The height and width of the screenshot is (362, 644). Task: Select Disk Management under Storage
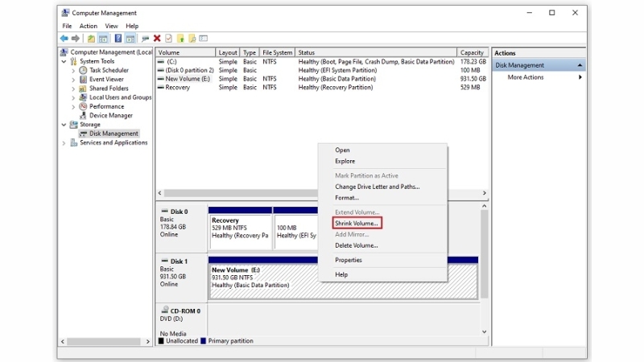(114, 134)
